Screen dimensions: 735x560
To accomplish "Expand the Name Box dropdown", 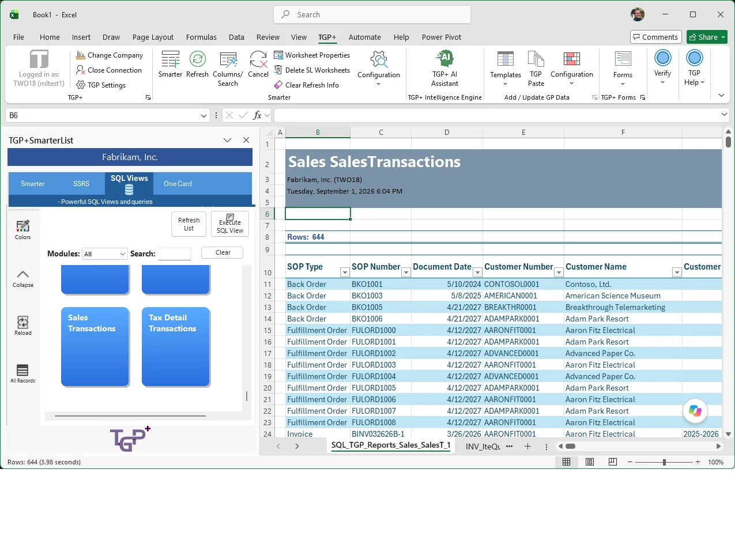I will pos(203,116).
